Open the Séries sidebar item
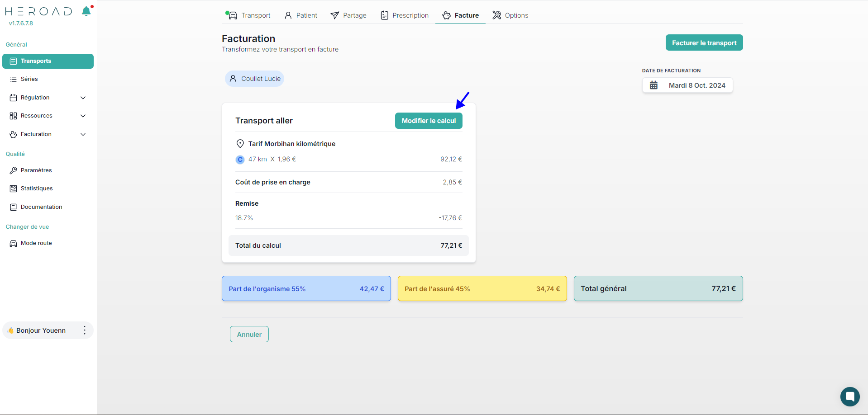Image resolution: width=868 pixels, height=415 pixels. (x=29, y=79)
